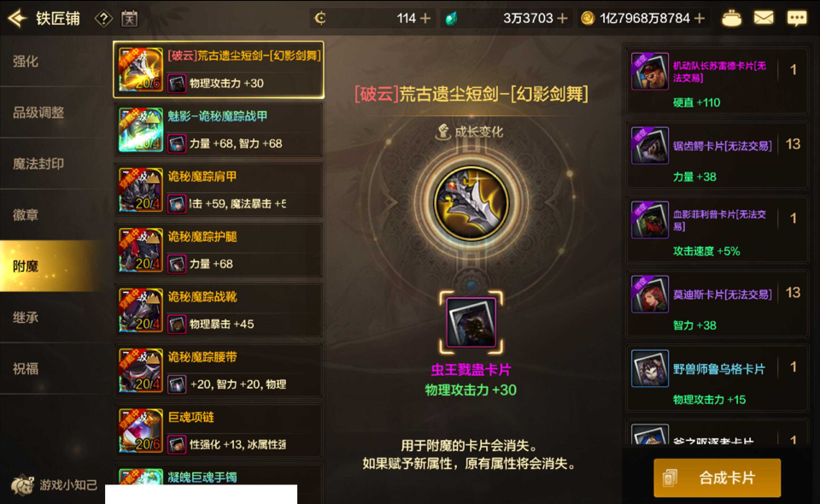
Task: Click the 合成卡片 button
Action: coord(717,478)
